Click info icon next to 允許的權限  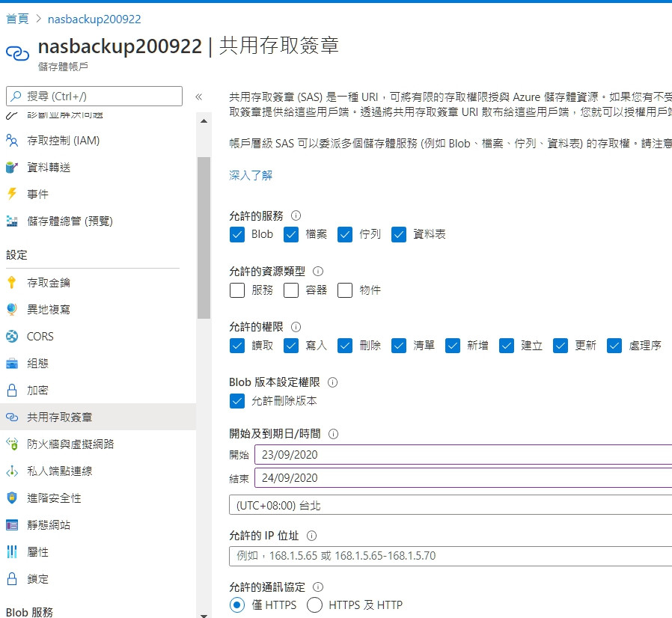296,327
